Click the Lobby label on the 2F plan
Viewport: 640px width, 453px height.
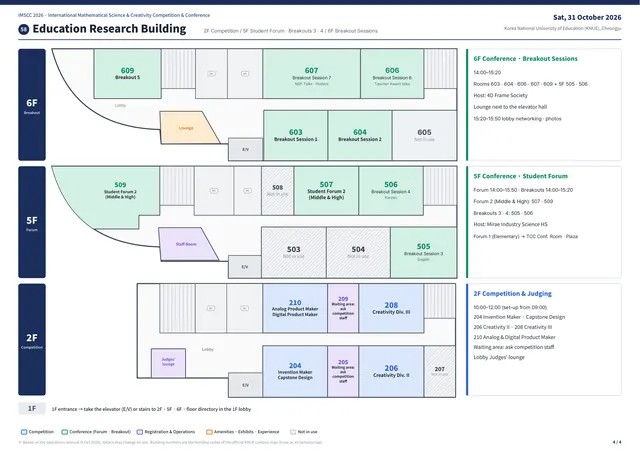point(208,349)
